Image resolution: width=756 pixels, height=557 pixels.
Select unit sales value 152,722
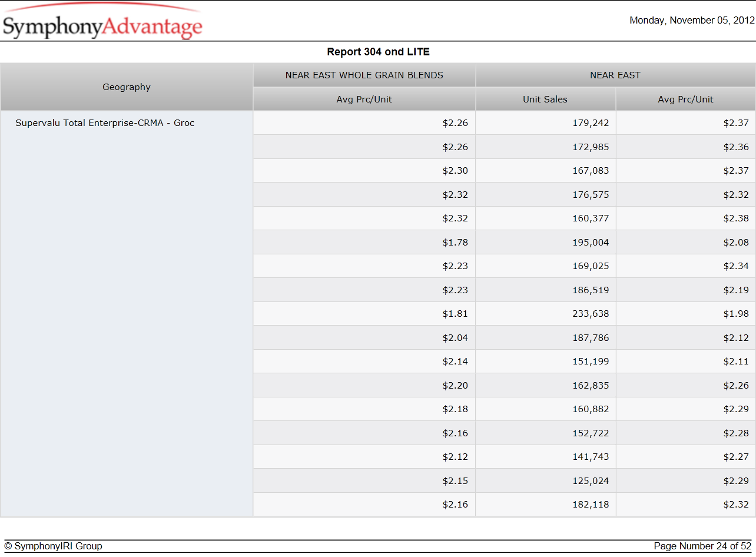[591, 433]
